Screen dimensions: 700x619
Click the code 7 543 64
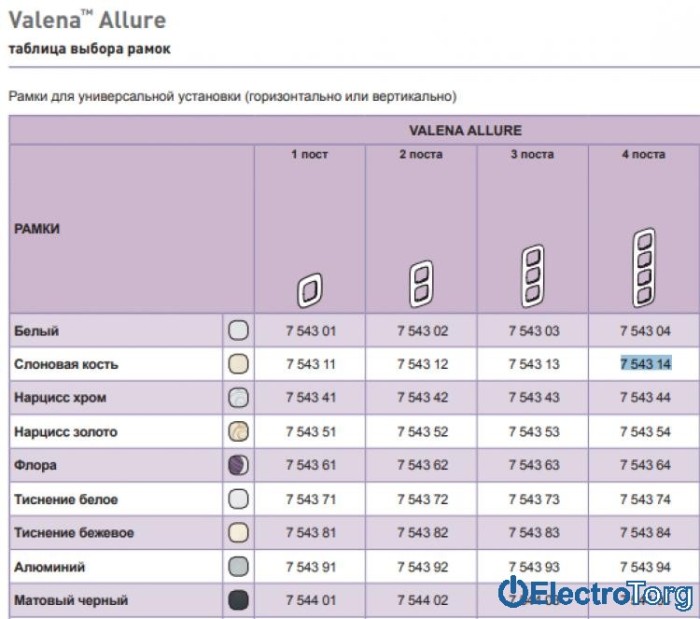point(646,465)
